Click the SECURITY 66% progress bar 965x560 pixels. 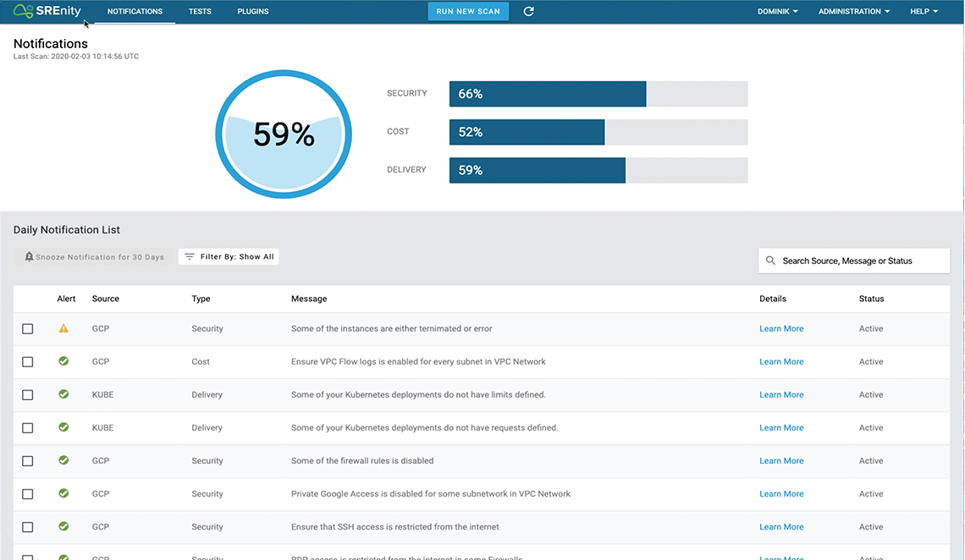pyautogui.click(x=598, y=94)
